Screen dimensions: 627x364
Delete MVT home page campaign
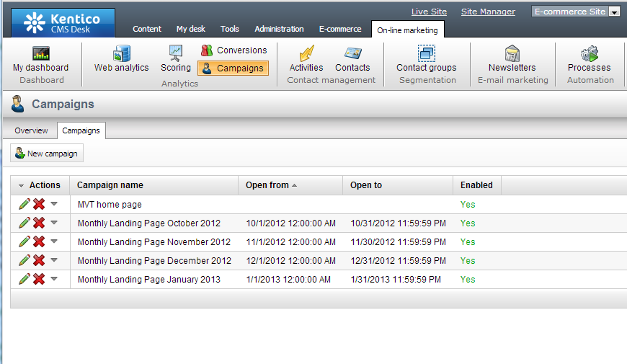pyautogui.click(x=39, y=204)
